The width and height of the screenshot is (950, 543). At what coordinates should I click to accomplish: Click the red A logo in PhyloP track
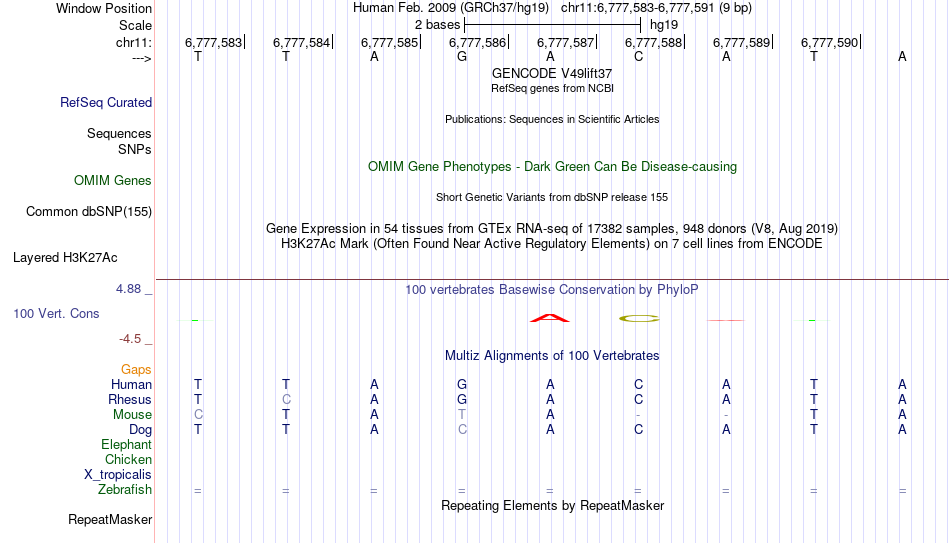550,318
